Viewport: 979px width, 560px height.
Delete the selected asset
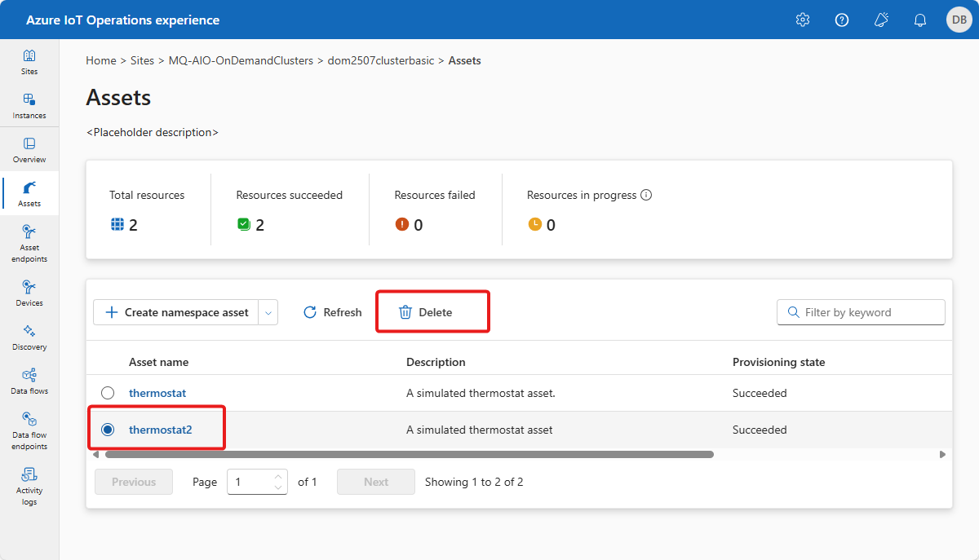pos(425,312)
